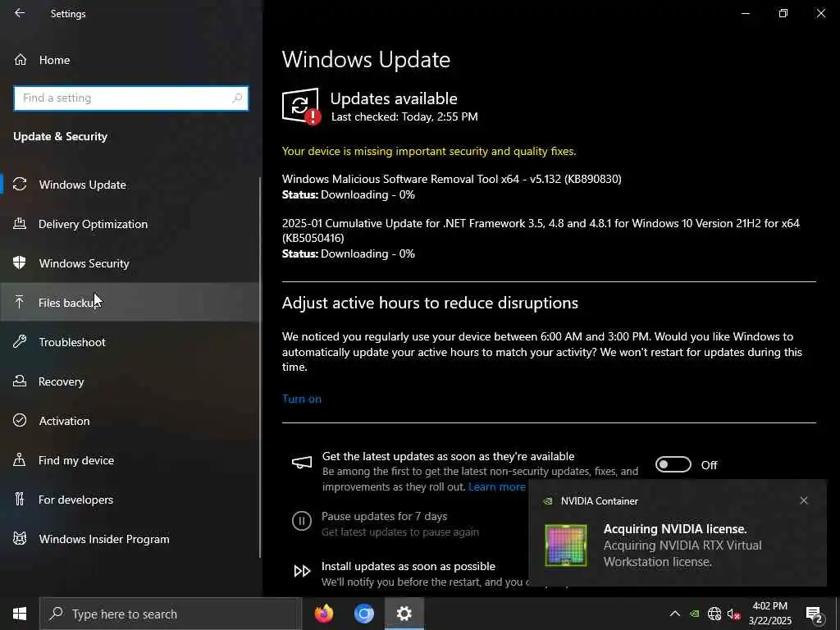Open For developers page

pos(130,500)
